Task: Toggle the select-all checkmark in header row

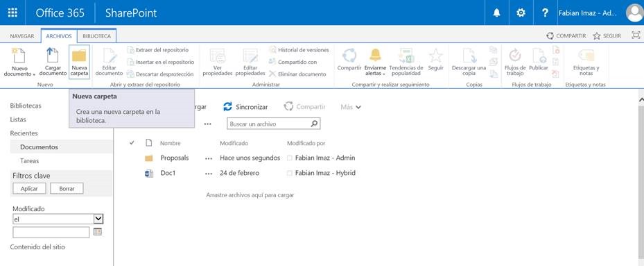Action: coord(132,143)
